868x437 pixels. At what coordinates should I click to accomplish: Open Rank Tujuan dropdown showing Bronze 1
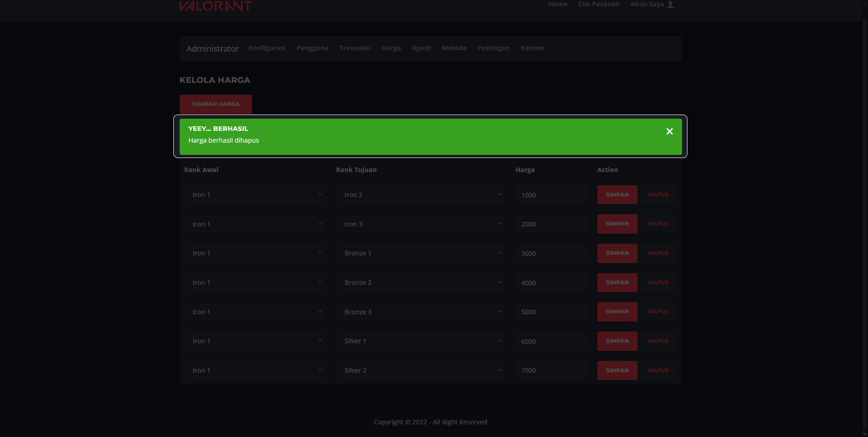pyautogui.click(x=421, y=253)
